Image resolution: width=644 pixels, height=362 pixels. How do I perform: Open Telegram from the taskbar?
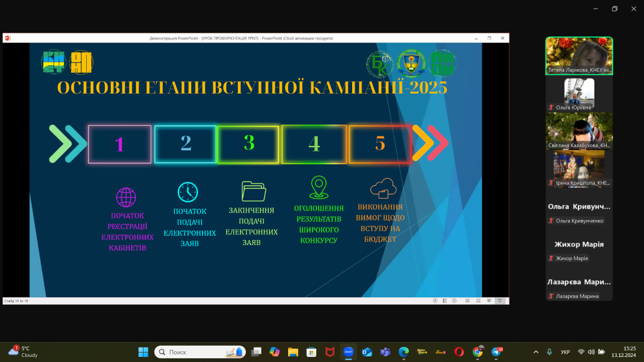[x=496, y=352]
